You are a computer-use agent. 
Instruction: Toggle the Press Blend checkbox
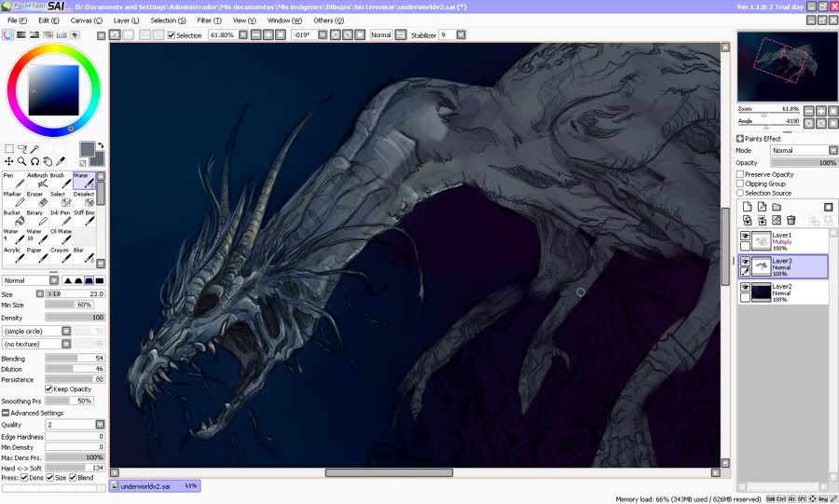coord(73,478)
